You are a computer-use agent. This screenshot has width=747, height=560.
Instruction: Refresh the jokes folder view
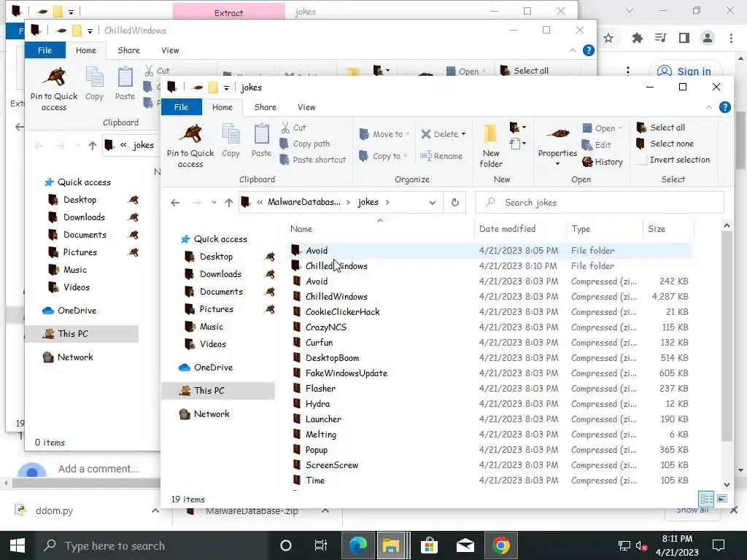[x=455, y=203]
